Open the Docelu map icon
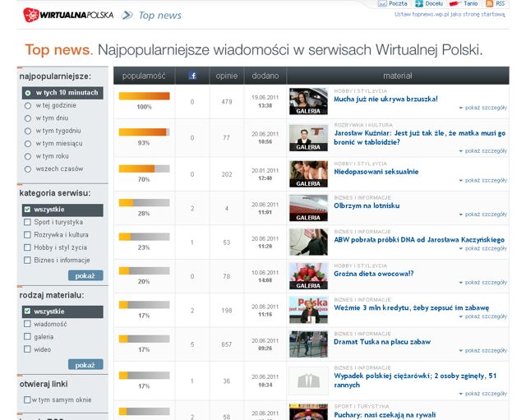This screenshot has height=420, width=526. click(419, 3)
